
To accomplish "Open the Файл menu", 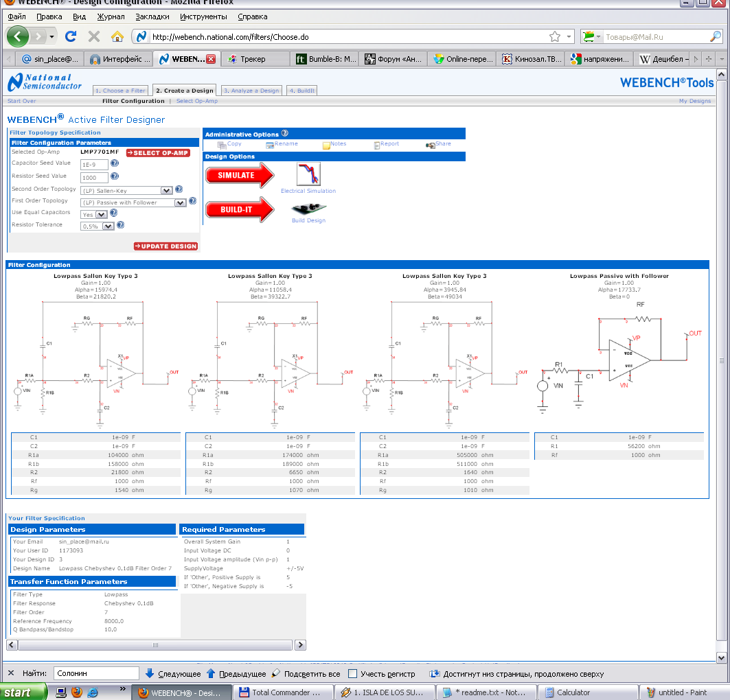I will coord(16,16).
